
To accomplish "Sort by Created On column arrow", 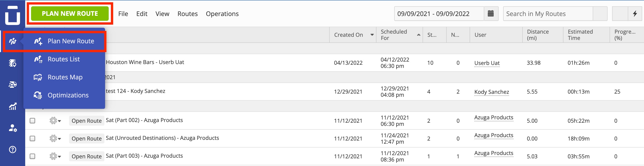I will pos(372,35).
